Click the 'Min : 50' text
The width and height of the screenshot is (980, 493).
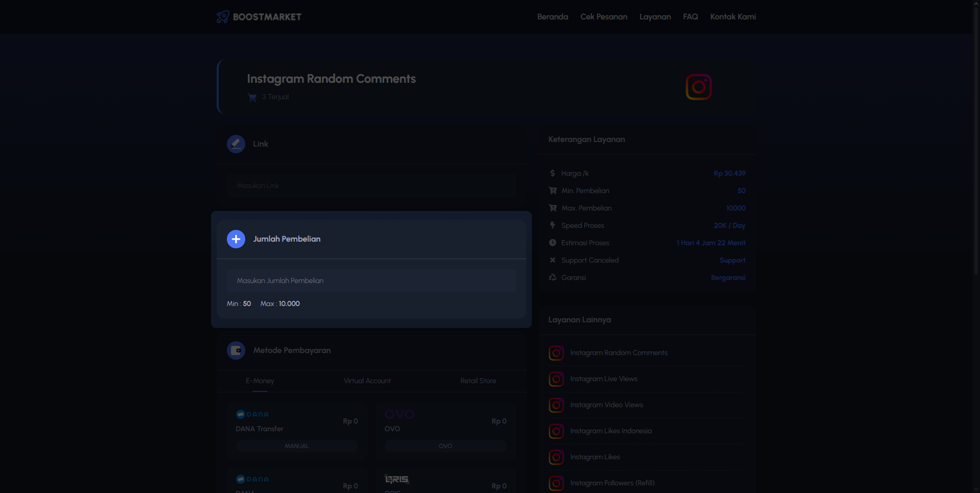(x=239, y=303)
